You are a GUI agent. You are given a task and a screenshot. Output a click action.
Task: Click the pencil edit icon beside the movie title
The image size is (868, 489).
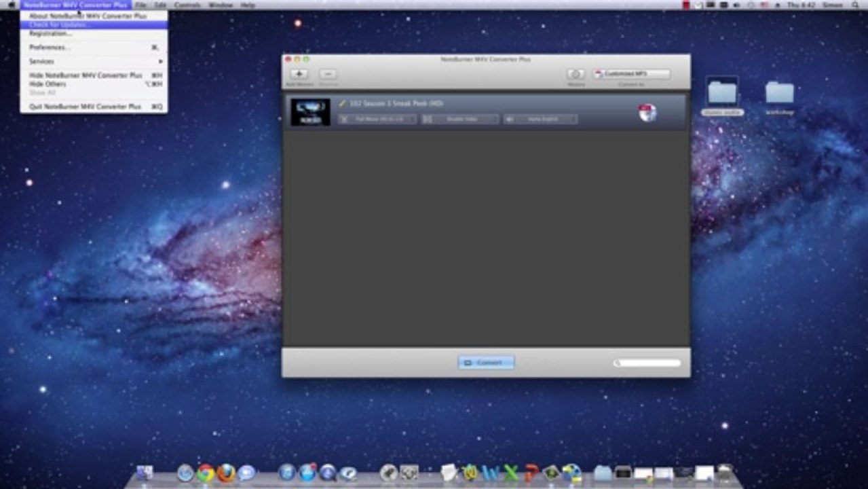[342, 103]
